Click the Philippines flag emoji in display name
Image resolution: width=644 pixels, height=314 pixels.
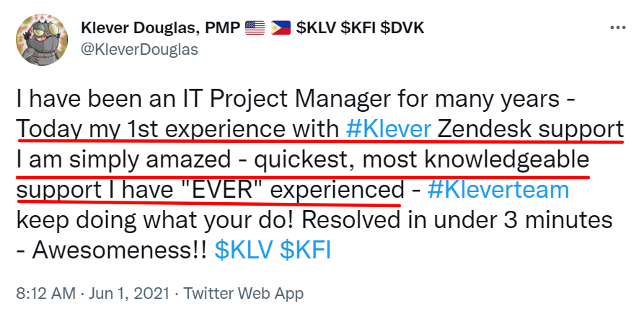[282, 28]
